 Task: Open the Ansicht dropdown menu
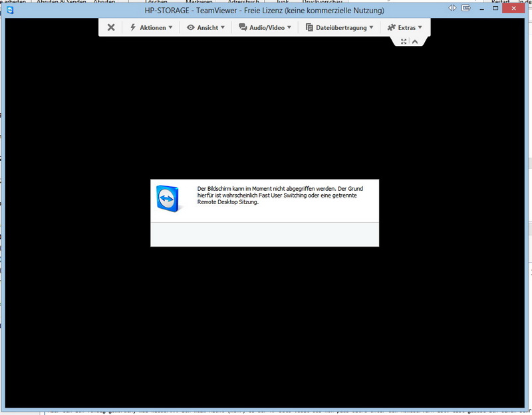tap(205, 27)
